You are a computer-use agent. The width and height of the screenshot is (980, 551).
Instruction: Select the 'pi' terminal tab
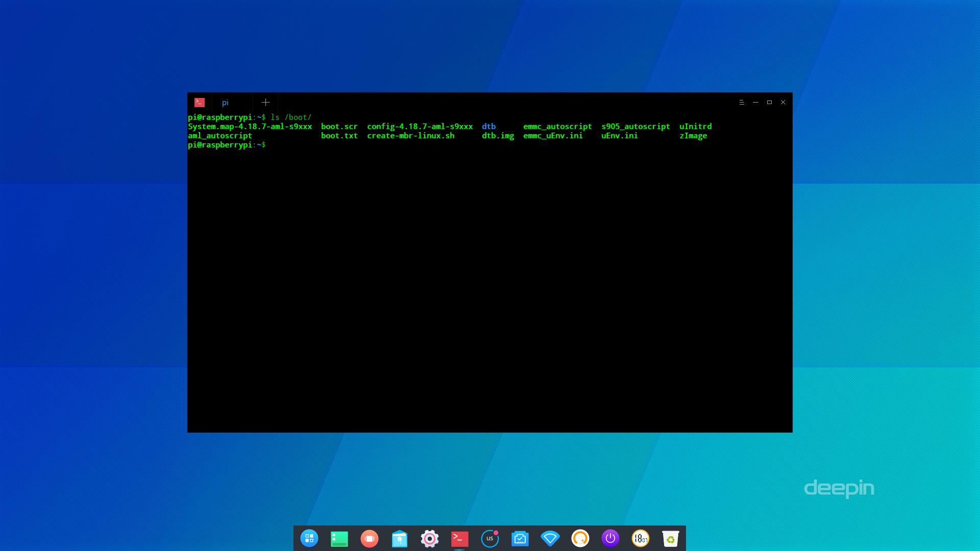pos(232,102)
